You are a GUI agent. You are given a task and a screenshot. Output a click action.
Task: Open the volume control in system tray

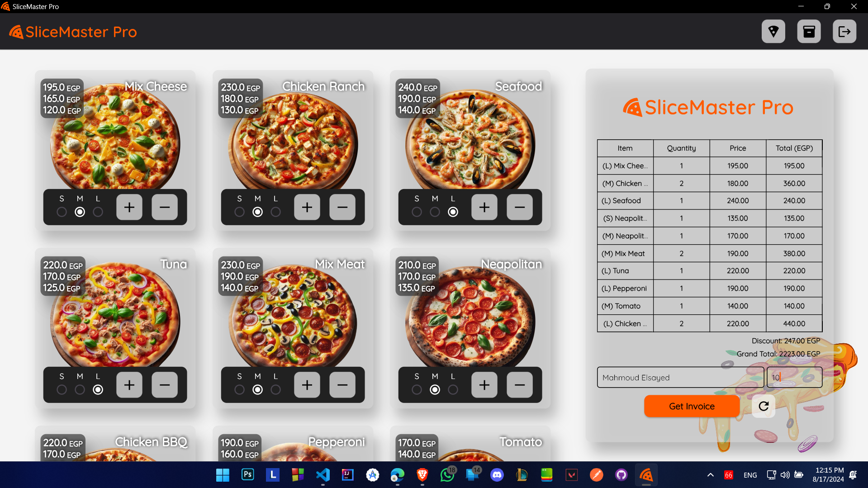pyautogui.click(x=785, y=475)
